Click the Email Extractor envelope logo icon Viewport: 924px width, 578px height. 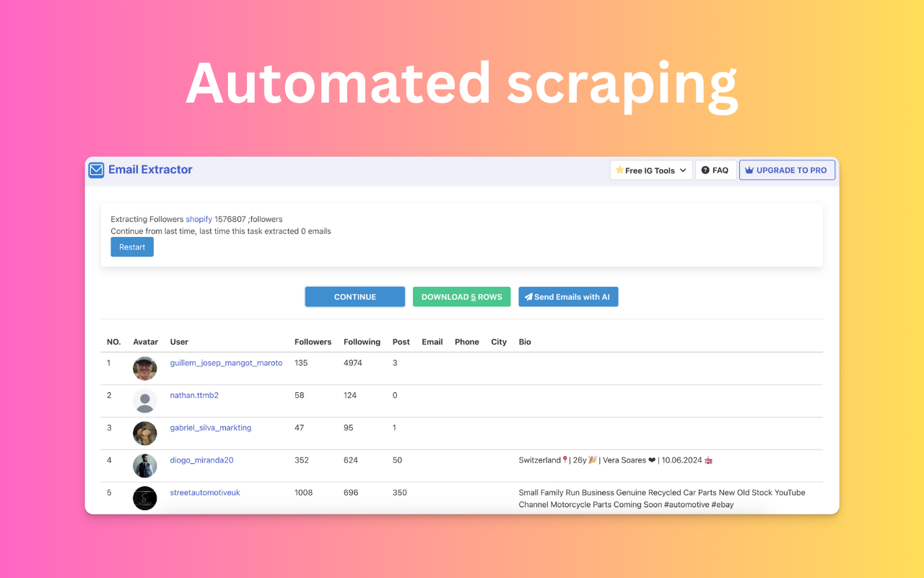pos(96,170)
